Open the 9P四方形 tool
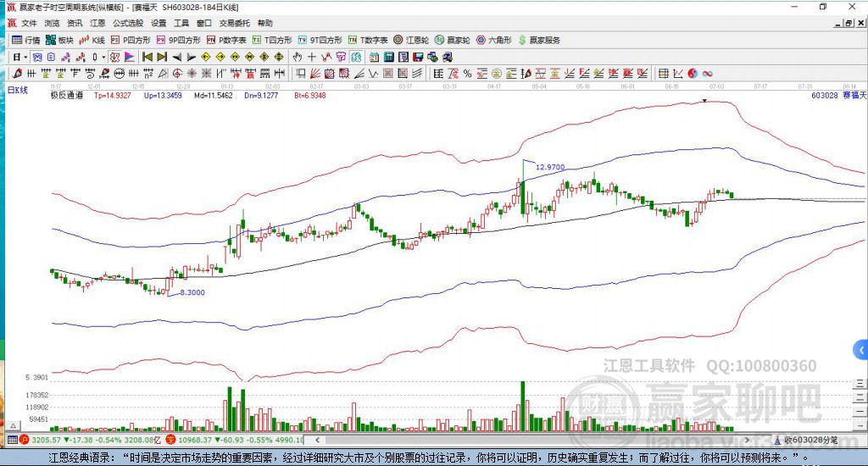Image resolution: width=868 pixels, height=466 pixels. point(178,40)
